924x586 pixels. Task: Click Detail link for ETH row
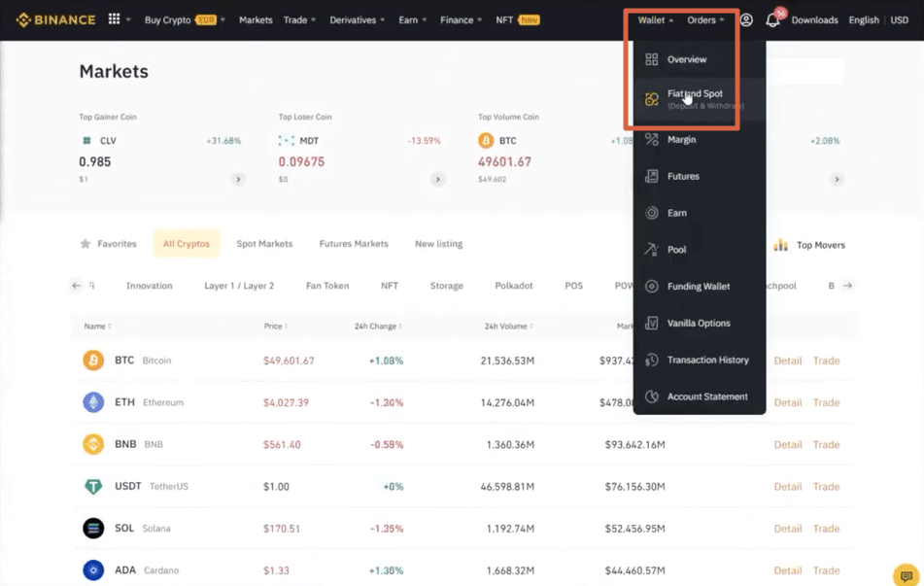[787, 402]
